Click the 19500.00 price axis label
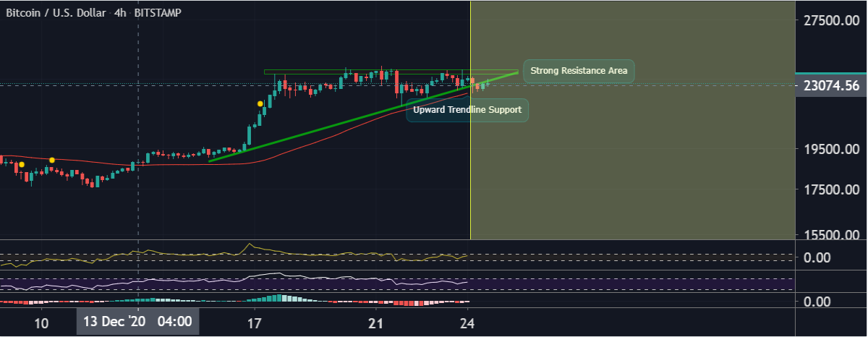 coord(833,150)
